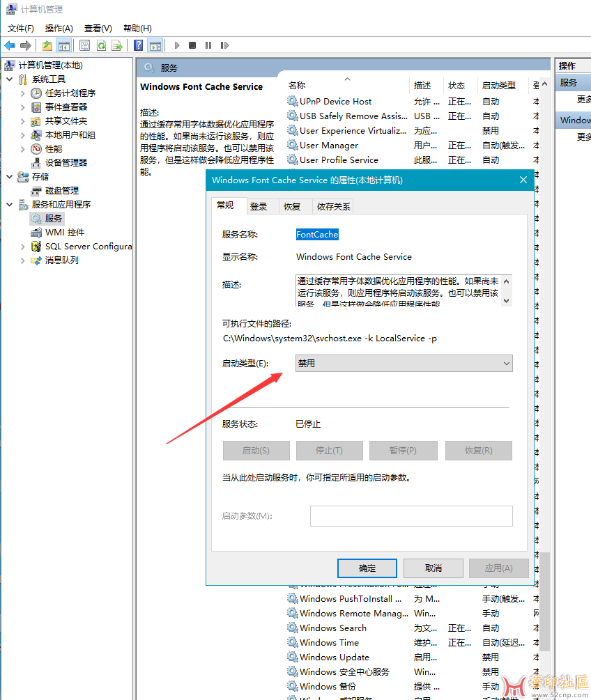
Task: Click the Refresh toolbar icon
Action: (x=101, y=45)
